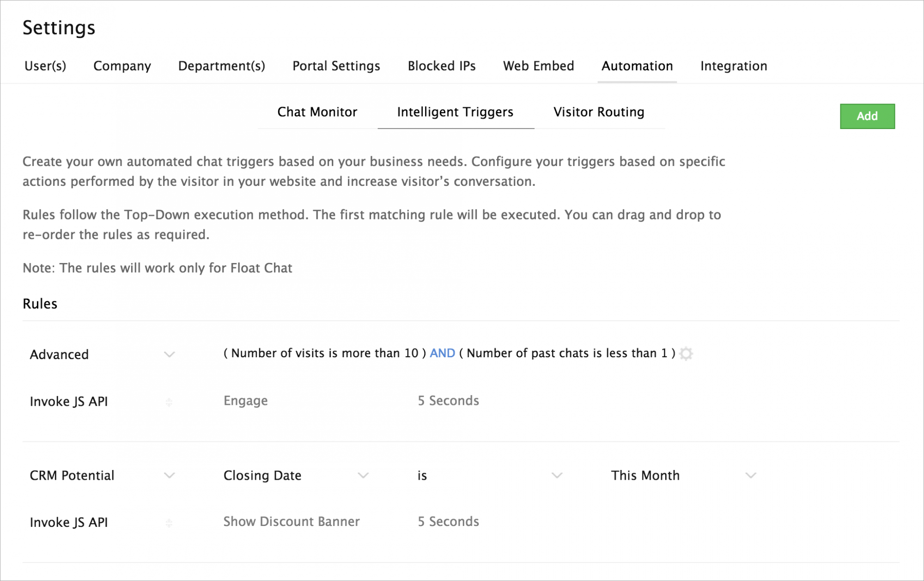Click the 5 Seconds delay for Engage
Viewport: 924px width, 581px height.
[x=448, y=401]
